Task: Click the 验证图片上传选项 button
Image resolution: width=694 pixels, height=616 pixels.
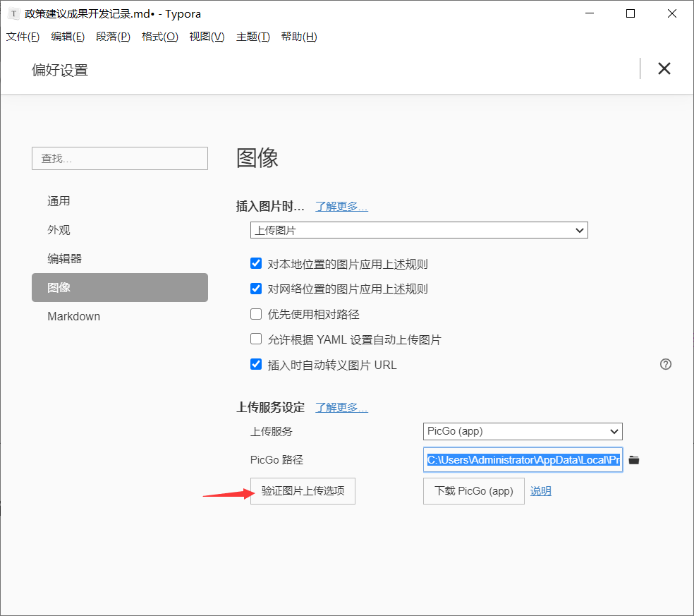Action: [303, 490]
